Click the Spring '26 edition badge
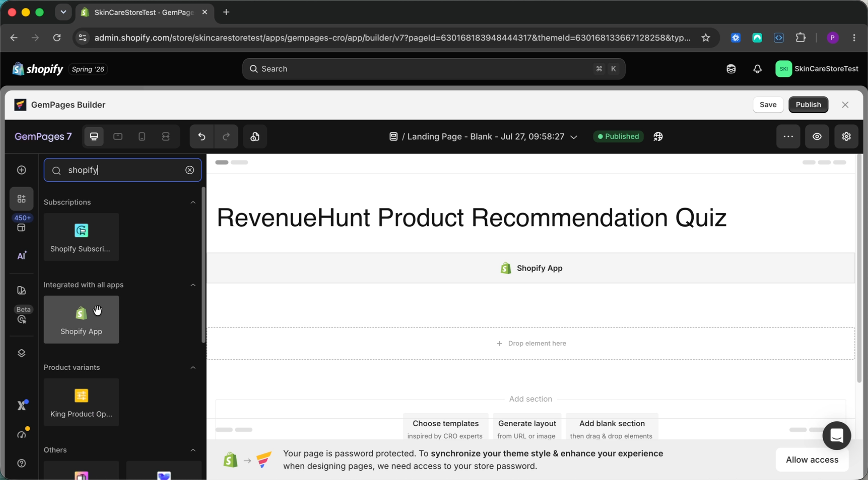This screenshot has height=480, width=868. tap(88, 69)
